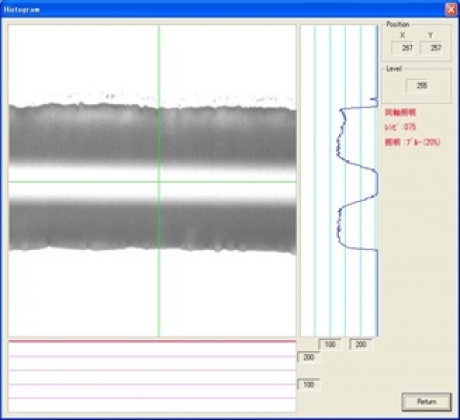Click the upper dark gray band in image

pos(153,135)
